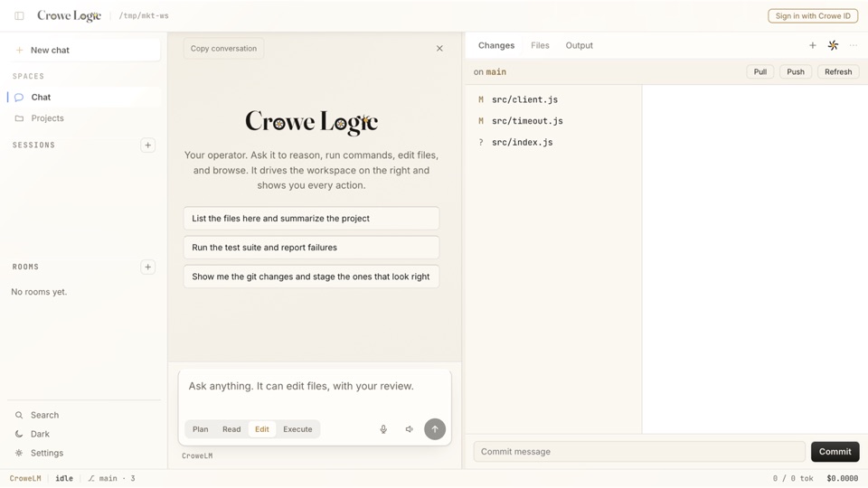Open the changed file src/client.js
Screen dimensions: 868x488
[553, 99]
